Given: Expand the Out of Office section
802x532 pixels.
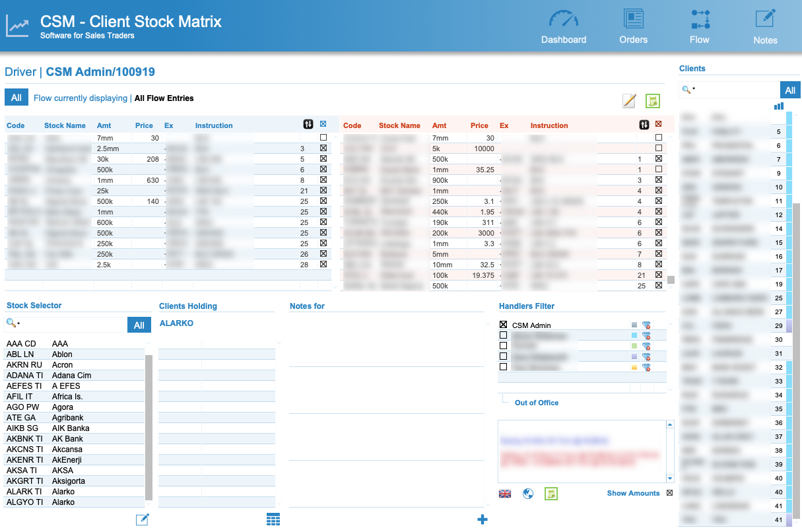Looking at the screenshot, I should (537, 403).
